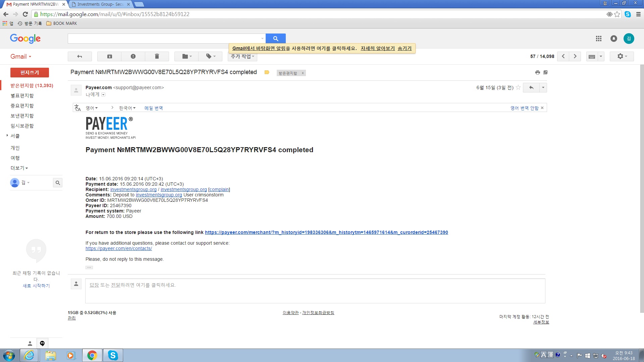Click the red 편지쓰기 compose button
Screen dimensions: 644x362
(30, 72)
